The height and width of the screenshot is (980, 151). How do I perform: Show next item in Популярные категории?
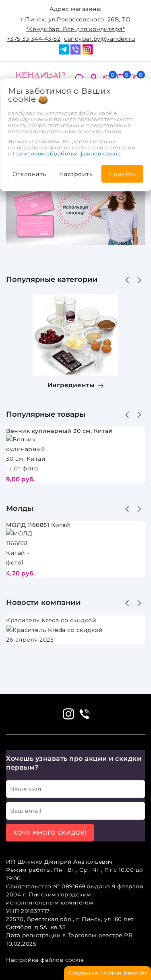coord(139,280)
